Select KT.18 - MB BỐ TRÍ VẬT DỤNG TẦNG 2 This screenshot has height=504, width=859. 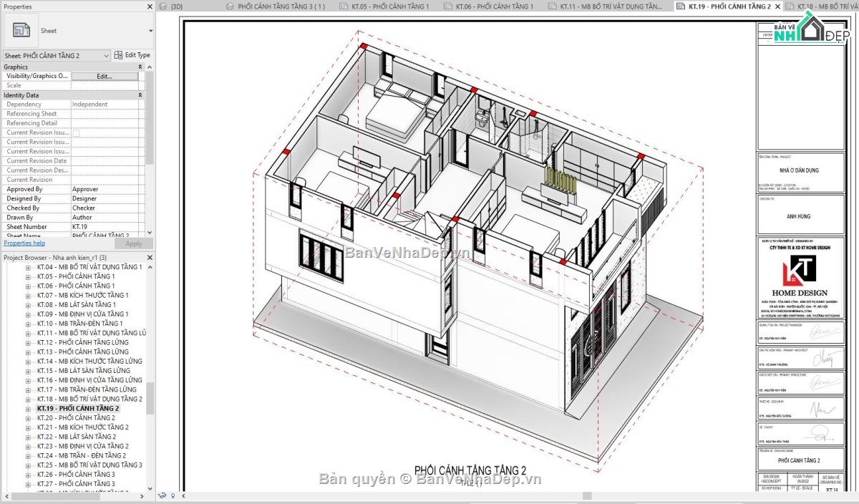point(89,399)
